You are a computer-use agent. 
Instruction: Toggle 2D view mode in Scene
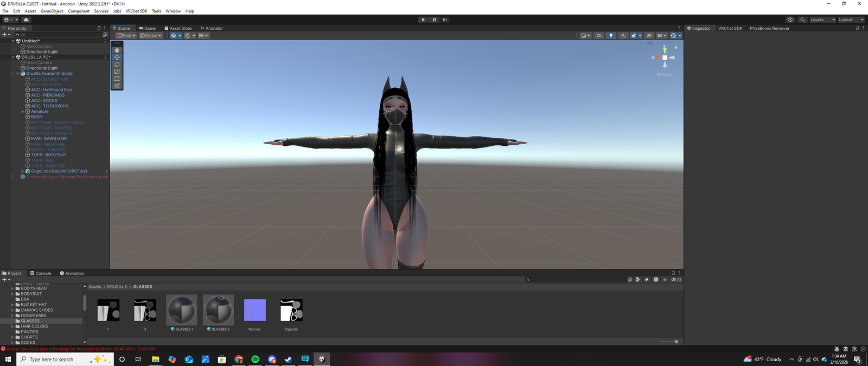[598, 36]
